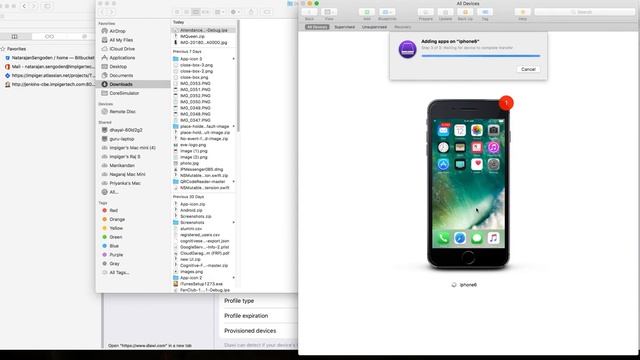This screenshot has height=360, width=640.
Task: Select dhayal shared computer in Finder sidebar
Action: 125,130
